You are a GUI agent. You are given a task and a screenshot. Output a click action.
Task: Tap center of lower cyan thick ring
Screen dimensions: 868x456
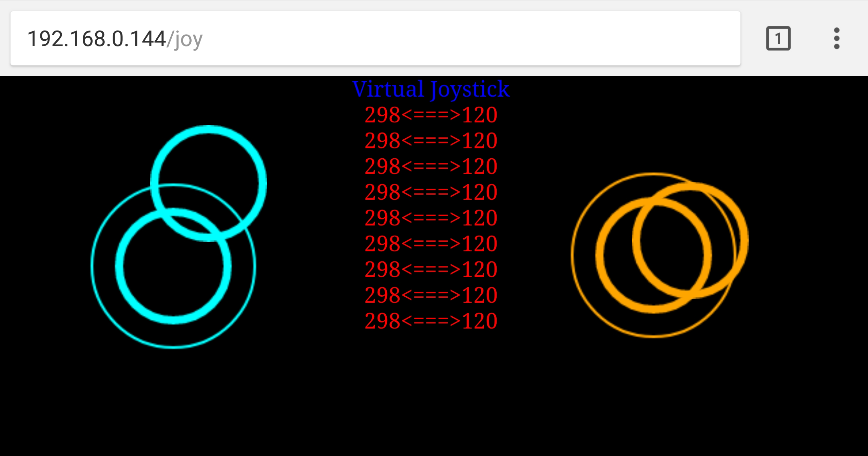pyautogui.click(x=173, y=266)
